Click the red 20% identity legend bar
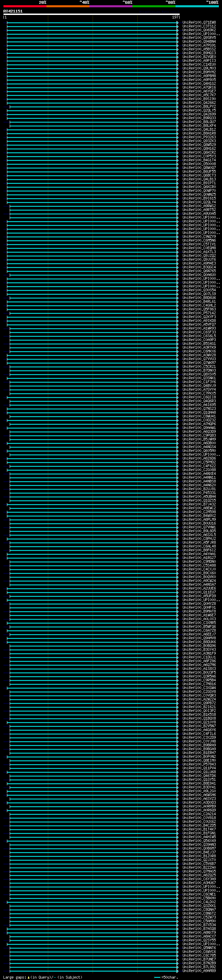The image size is (222, 980). point(25,6)
